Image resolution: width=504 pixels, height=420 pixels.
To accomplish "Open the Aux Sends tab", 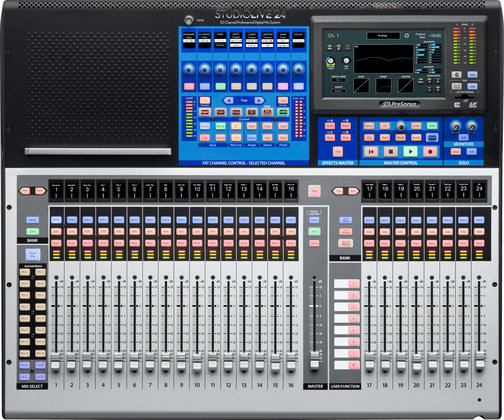I will (267, 112).
